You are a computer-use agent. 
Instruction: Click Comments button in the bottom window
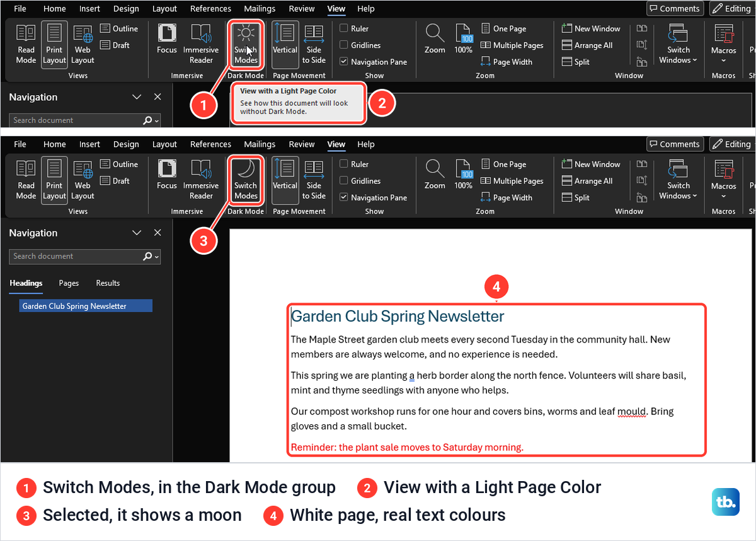[x=675, y=144]
